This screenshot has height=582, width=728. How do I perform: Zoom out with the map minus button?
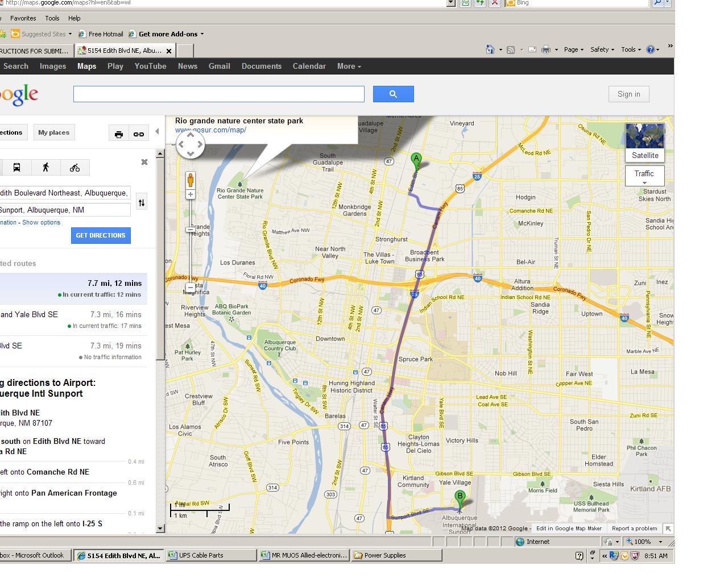[x=191, y=288]
